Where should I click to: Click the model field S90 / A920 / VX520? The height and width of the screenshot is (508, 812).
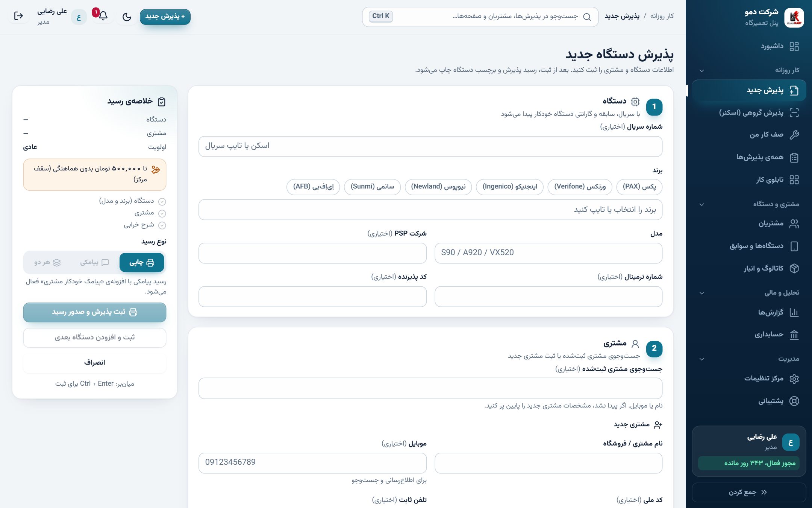pyautogui.click(x=548, y=253)
